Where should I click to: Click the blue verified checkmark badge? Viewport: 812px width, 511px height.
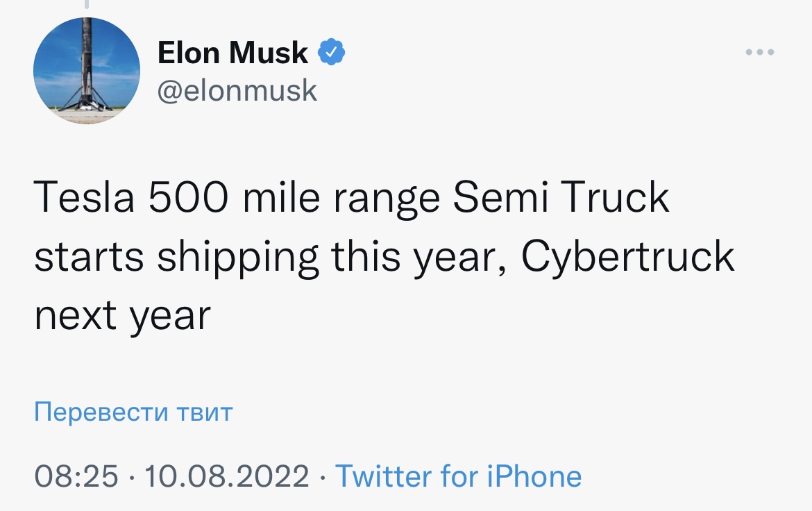point(332,53)
